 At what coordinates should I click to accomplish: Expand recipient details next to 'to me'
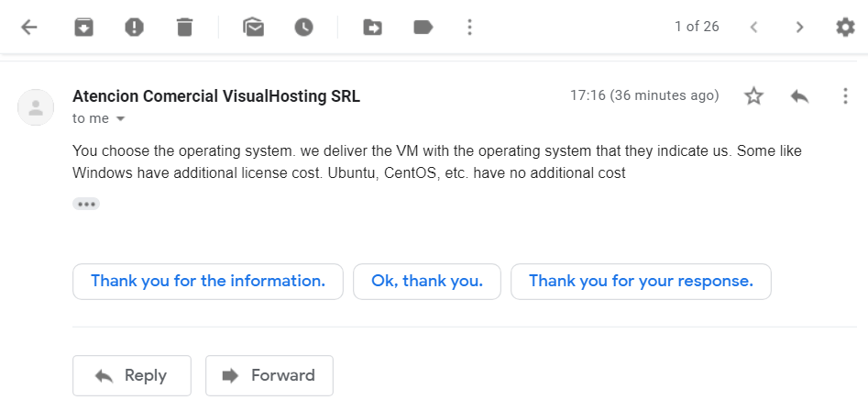[121, 118]
